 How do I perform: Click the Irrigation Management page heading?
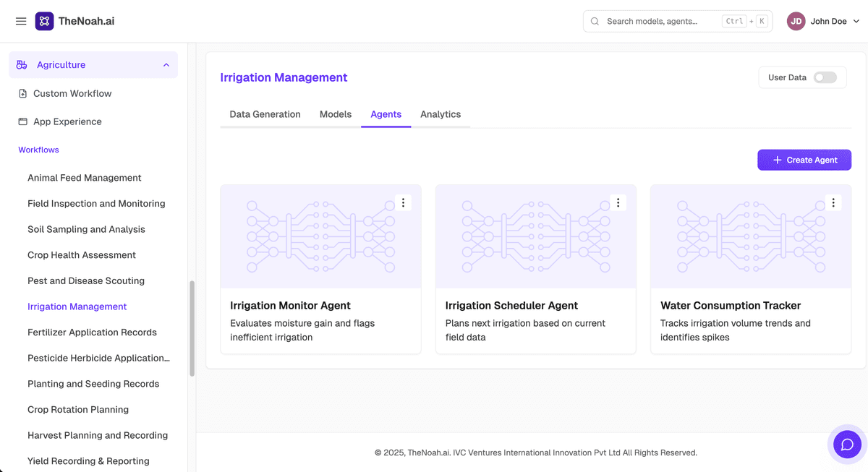(x=284, y=77)
